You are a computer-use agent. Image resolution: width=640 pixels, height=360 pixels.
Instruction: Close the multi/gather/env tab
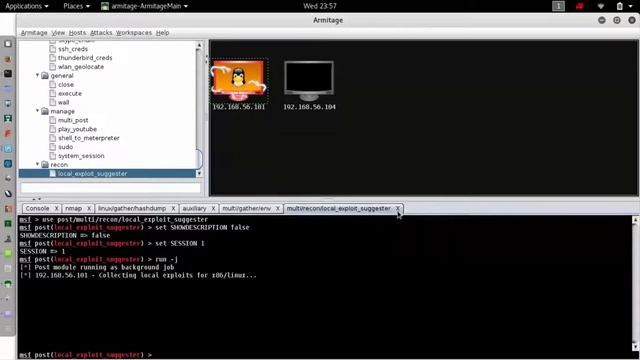pyautogui.click(x=278, y=208)
